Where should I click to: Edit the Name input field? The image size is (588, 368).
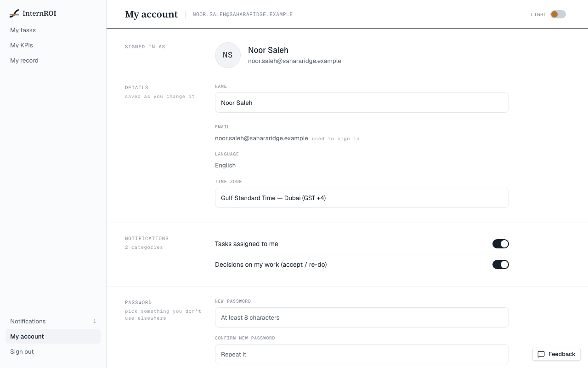coord(362,103)
